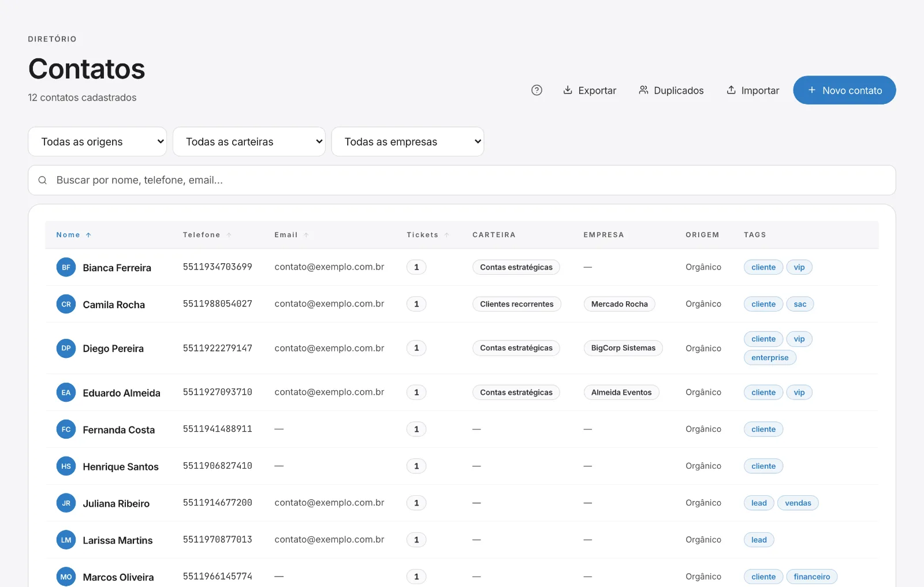This screenshot has height=587, width=924.
Task: Sort by the Tickets column header
Action: [427, 235]
